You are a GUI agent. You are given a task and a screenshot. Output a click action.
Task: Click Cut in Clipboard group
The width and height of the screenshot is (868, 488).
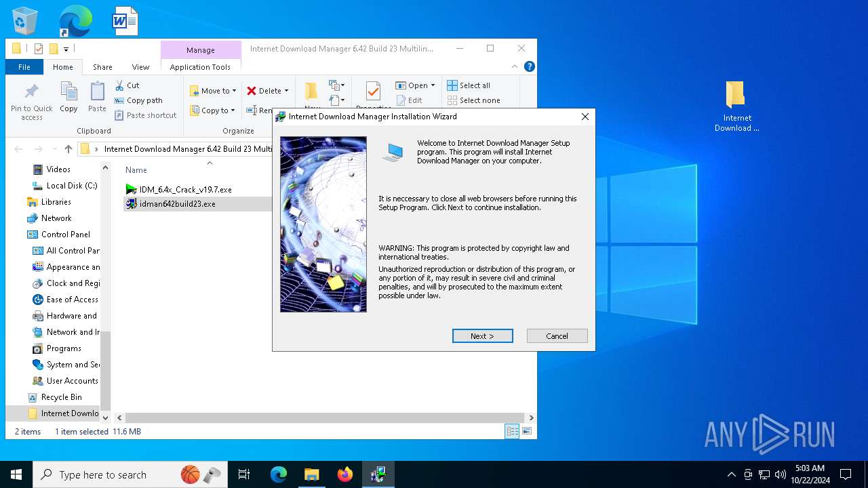(x=127, y=85)
